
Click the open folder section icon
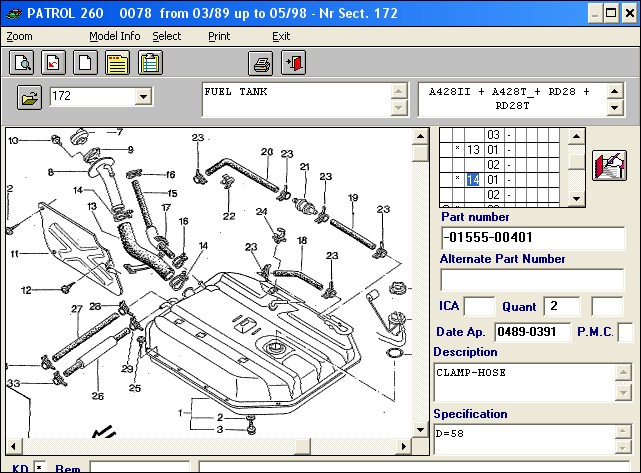point(29,97)
